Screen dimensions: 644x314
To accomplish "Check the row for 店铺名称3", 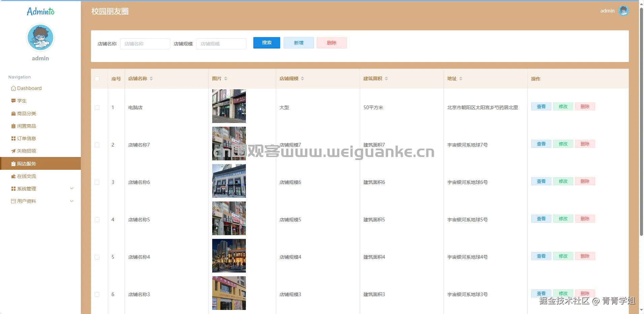I will pos(97,294).
